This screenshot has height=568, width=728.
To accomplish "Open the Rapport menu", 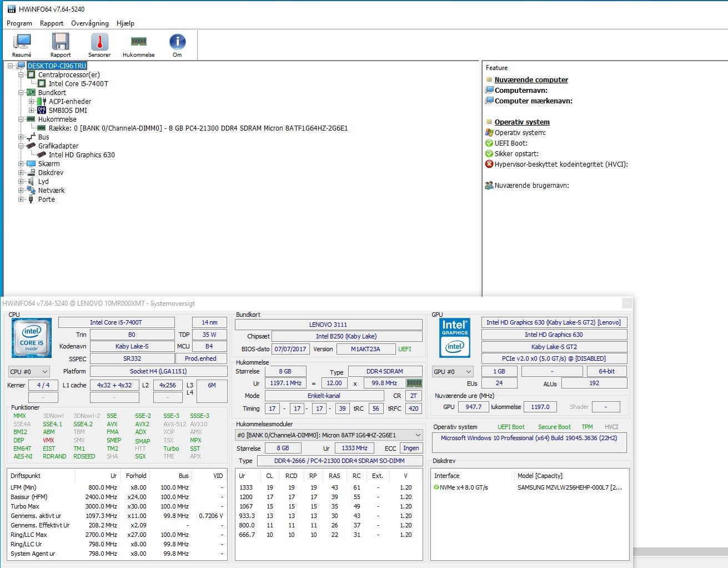I will (52, 23).
